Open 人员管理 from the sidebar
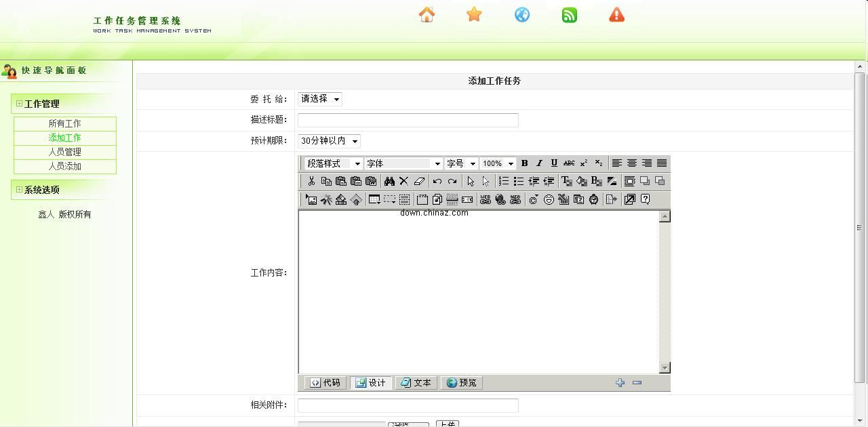Screen dimensions: 868x427 pos(65,152)
